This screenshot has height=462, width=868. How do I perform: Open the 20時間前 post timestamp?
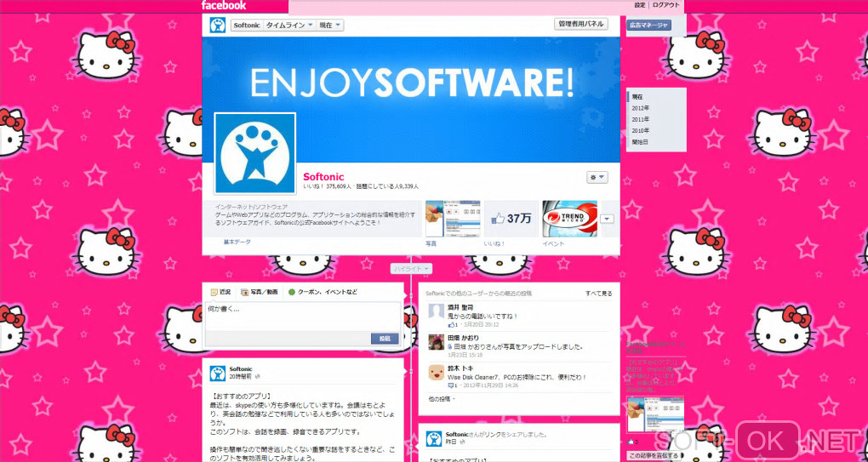[x=241, y=376]
